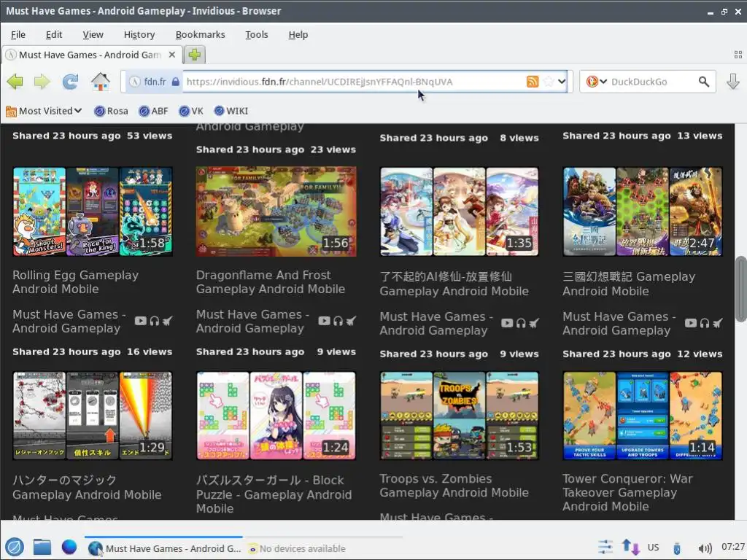Play the Troops vs Zombies thumbnail

(460, 416)
